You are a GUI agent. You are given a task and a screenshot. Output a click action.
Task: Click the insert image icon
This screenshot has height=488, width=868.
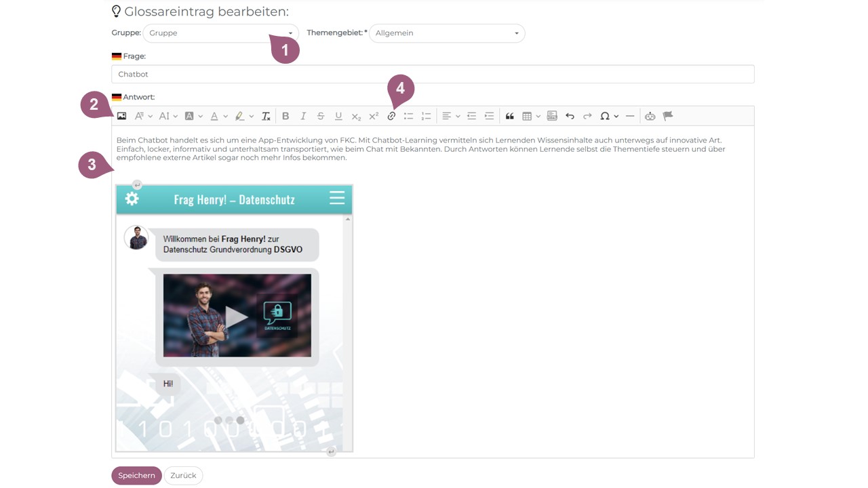click(121, 116)
